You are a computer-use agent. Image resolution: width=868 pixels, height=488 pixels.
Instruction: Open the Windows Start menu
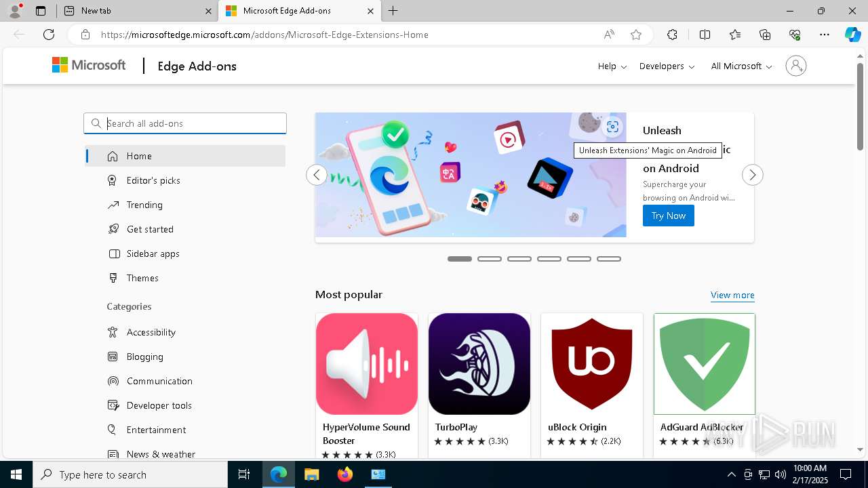pos(16,474)
